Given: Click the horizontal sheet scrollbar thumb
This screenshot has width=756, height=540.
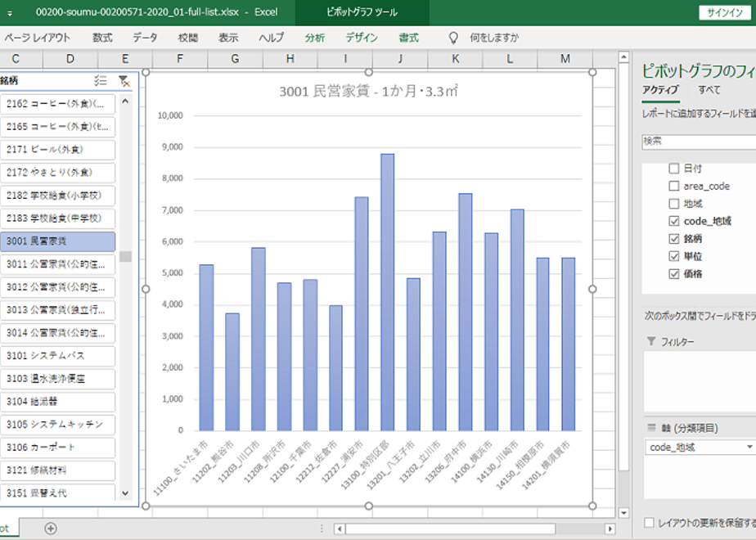Looking at the screenshot, I should coord(450,529).
